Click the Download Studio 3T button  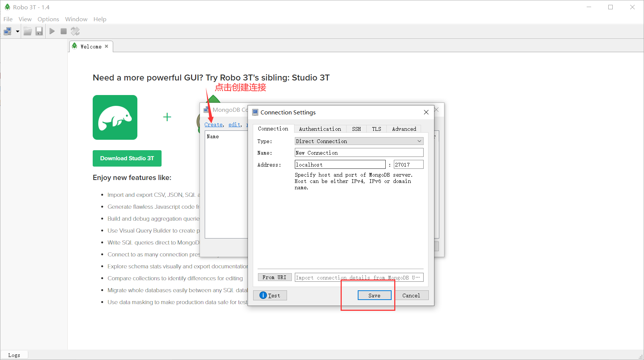click(x=127, y=158)
